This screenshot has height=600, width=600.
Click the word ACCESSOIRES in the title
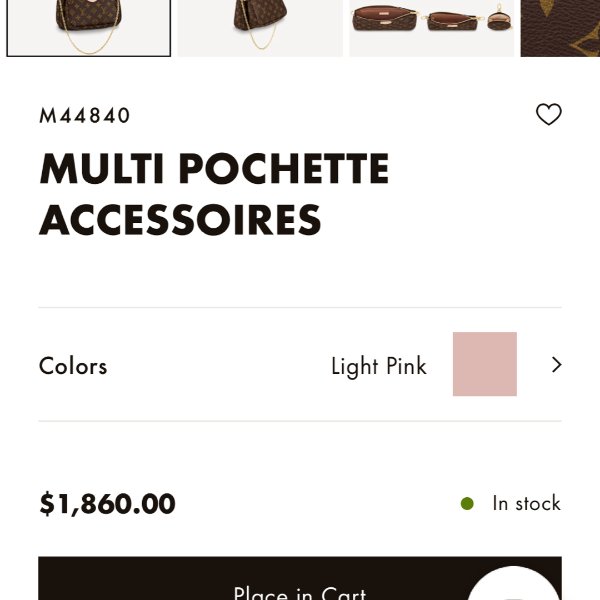pyautogui.click(x=180, y=220)
